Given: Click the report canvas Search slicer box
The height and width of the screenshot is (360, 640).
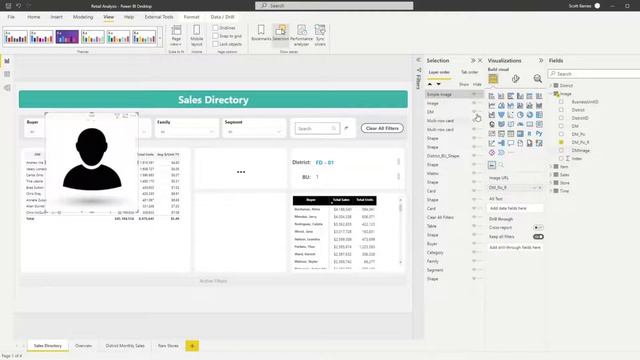Looking at the screenshot, I should [317, 129].
